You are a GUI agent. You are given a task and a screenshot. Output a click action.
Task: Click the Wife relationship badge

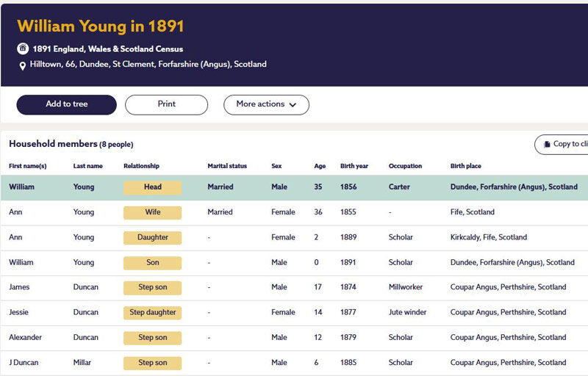pos(152,212)
